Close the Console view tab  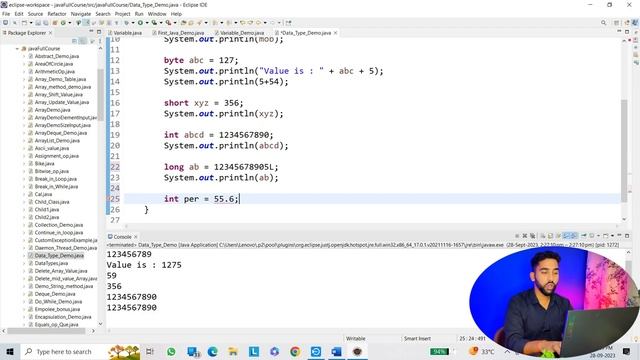pos(136,237)
